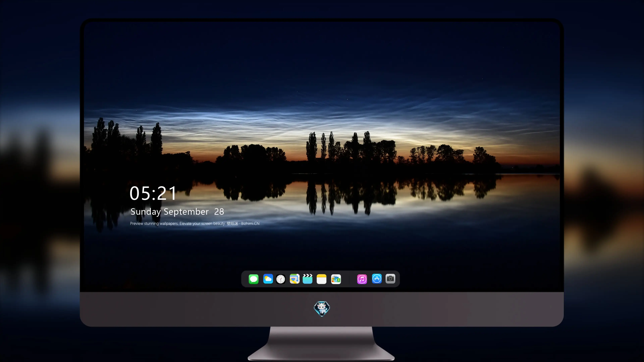The width and height of the screenshot is (644, 362).
Task: Open the gray Camera app in dock
Action: tap(390, 279)
